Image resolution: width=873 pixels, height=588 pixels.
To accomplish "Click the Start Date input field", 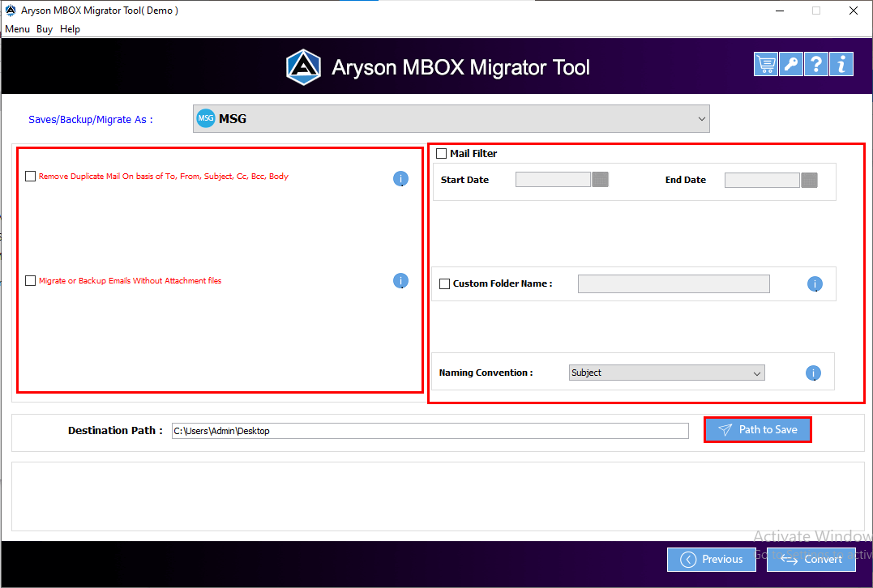I will 553,180.
